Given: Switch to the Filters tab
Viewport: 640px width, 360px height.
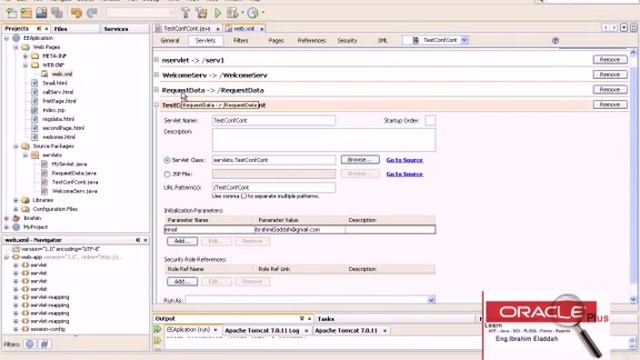Looking at the screenshot, I should [240, 40].
